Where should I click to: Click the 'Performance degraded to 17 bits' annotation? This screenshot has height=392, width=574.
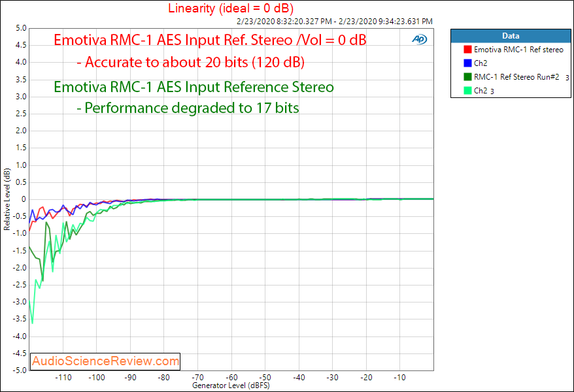tap(188, 108)
